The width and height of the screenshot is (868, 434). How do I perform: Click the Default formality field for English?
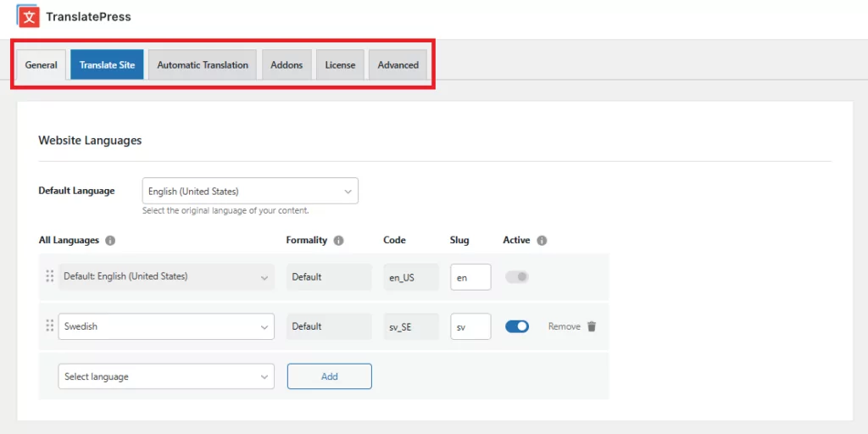329,277
